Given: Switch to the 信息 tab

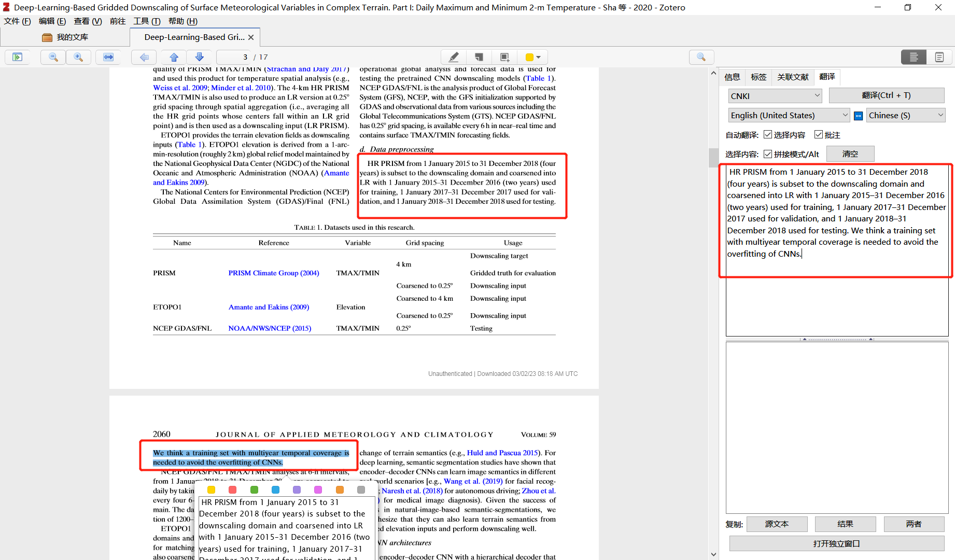Looking at the screenshot, I should tap(732, 77).
